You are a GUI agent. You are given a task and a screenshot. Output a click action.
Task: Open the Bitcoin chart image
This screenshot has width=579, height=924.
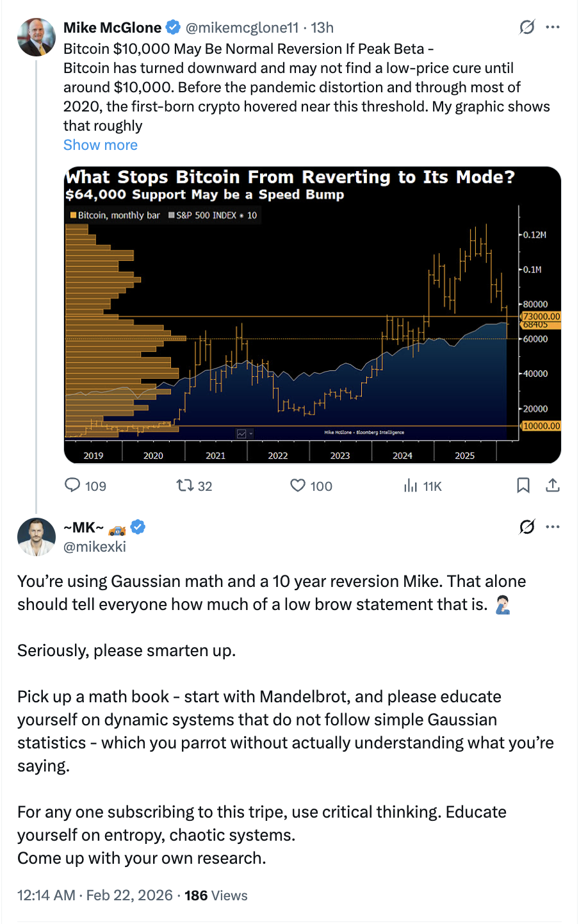tap(313, 314)
